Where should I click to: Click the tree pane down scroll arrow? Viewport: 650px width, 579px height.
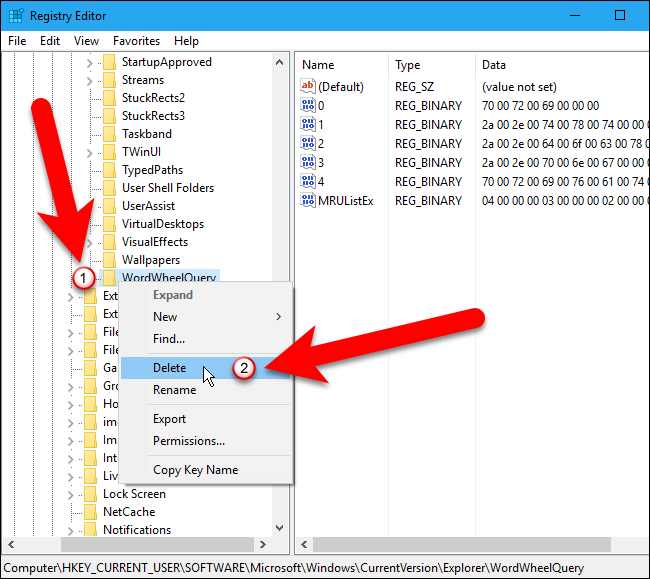[x=280, y=528]
